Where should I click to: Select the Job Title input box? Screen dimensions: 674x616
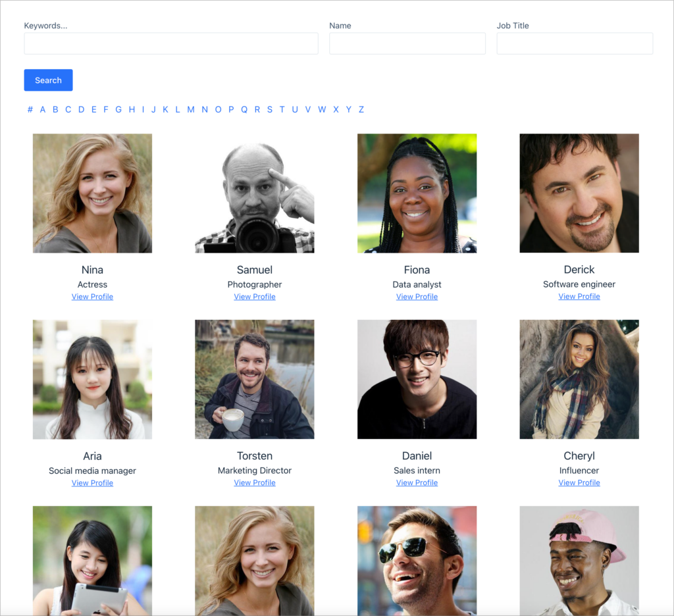click(x=574, y=43)
